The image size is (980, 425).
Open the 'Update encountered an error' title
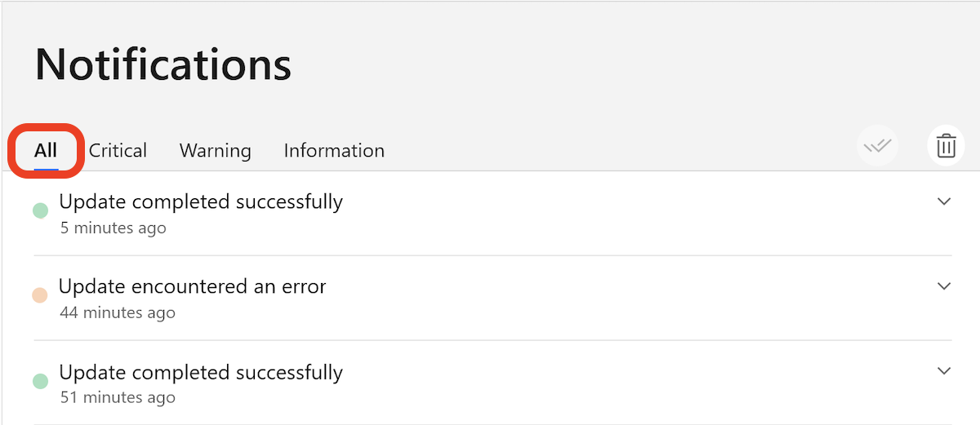(x=193, y=286)
